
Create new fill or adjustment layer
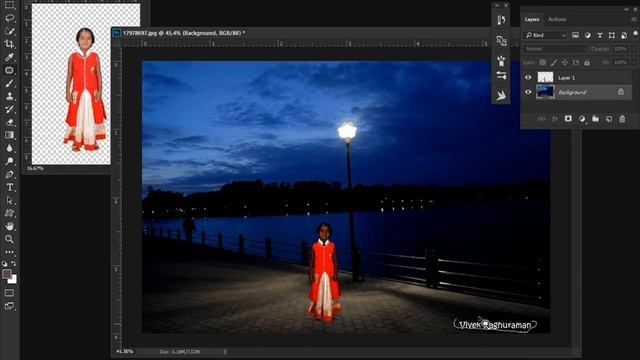582,119
